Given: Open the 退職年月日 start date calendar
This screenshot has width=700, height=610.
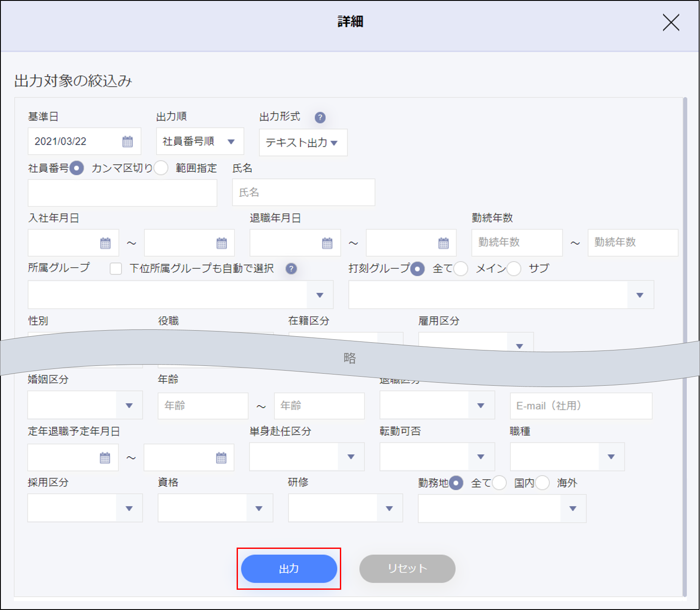Looking at the screenshot, I should point(327,243).
